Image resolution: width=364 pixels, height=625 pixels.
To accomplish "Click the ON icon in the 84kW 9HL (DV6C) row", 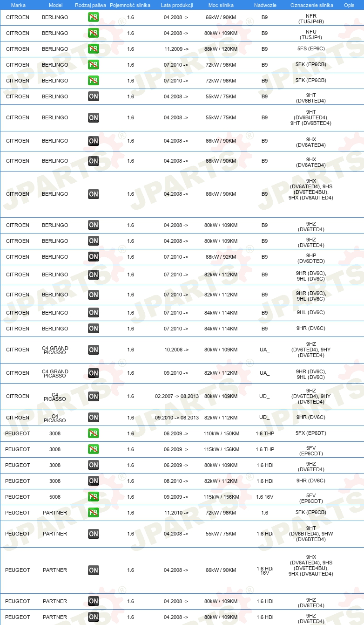I will pyautogui.click(x=93, y=313).
